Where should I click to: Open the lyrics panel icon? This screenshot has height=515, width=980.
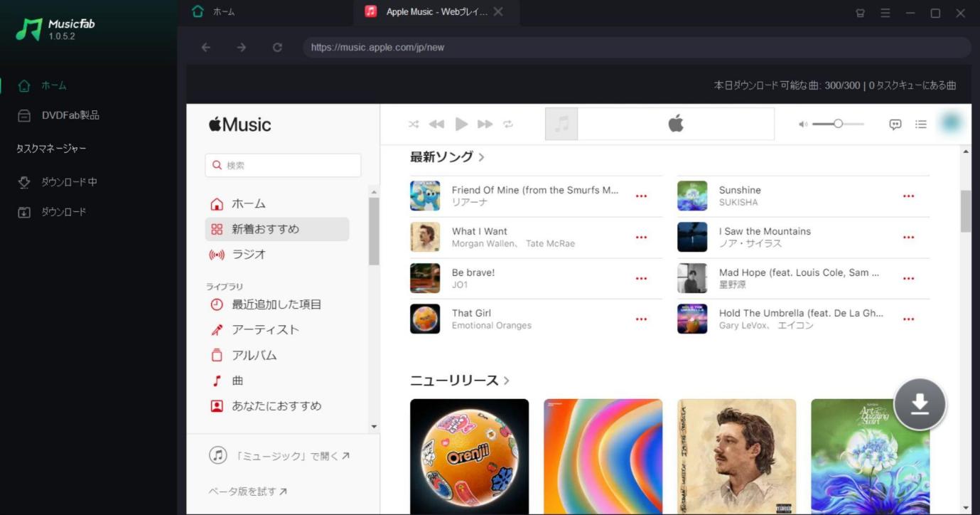895,124
